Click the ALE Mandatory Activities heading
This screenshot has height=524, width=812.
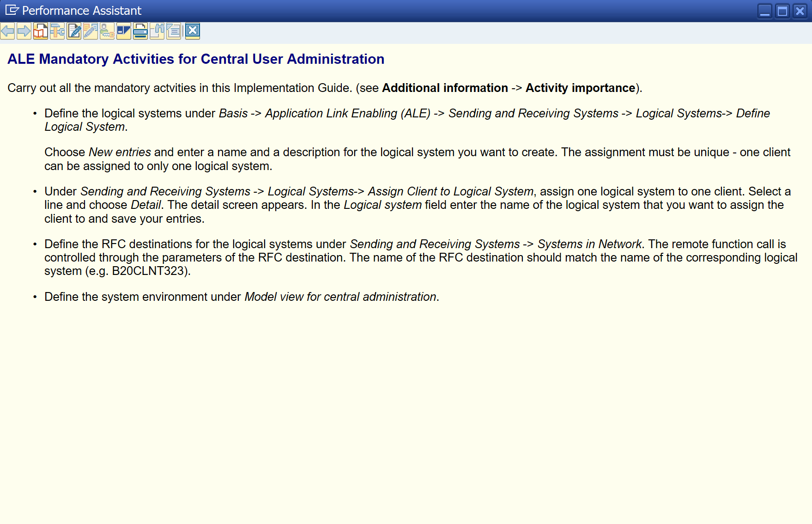point(196,59)
